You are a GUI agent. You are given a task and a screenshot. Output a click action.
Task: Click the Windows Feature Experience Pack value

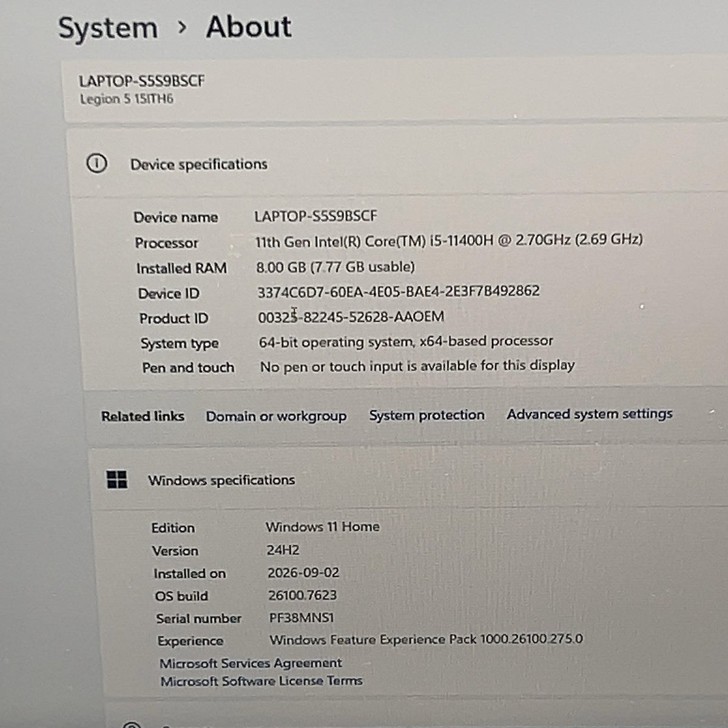pyautogui.click(x=426, y=639)
